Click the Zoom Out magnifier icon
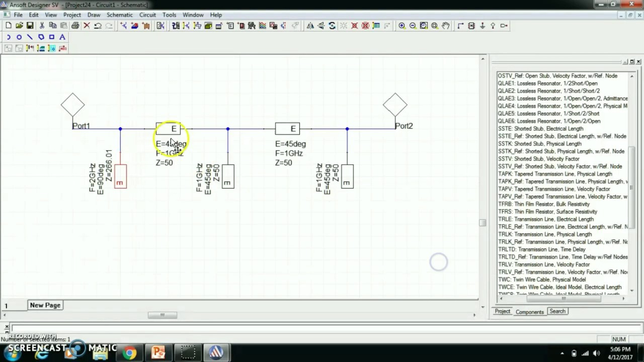The image size is (644, 362). point(413,26)
